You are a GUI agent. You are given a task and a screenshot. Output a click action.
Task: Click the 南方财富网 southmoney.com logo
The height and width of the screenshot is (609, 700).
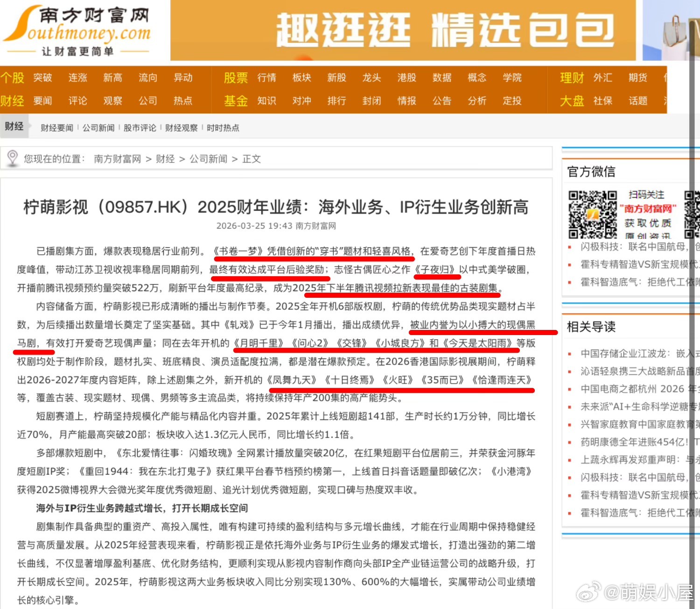pyautogui.click(x=77, y=31)
